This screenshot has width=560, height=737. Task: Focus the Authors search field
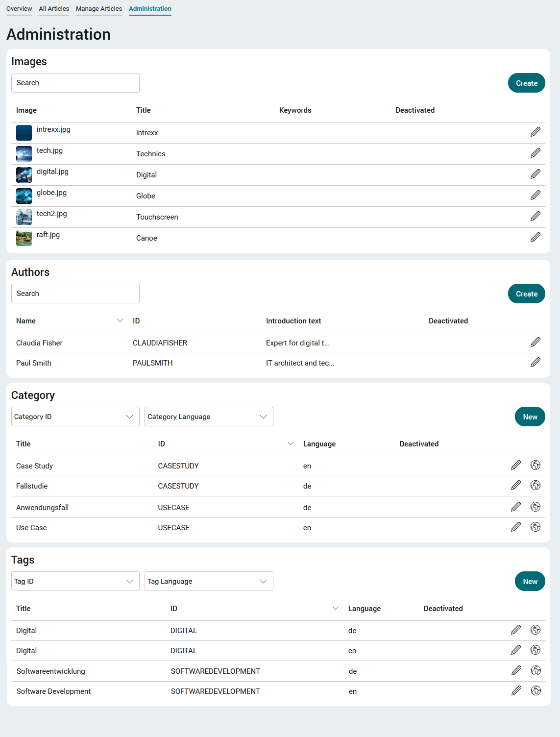tap(75, 294)
